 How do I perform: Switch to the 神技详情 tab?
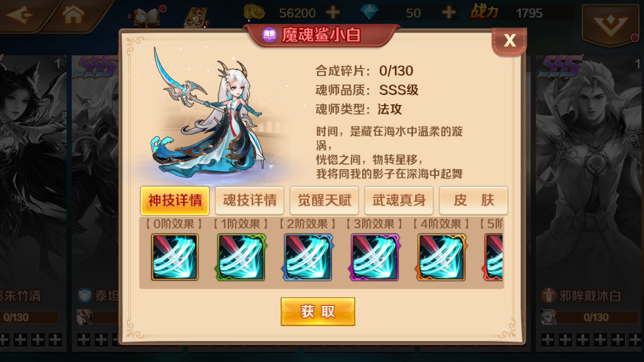[175, 200]
